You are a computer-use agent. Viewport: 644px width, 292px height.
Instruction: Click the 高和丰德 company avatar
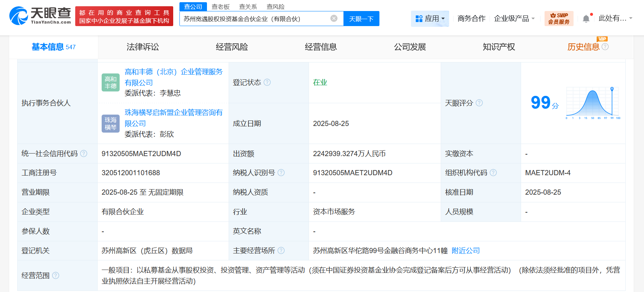pyautogui.click(x=110, y=83)
